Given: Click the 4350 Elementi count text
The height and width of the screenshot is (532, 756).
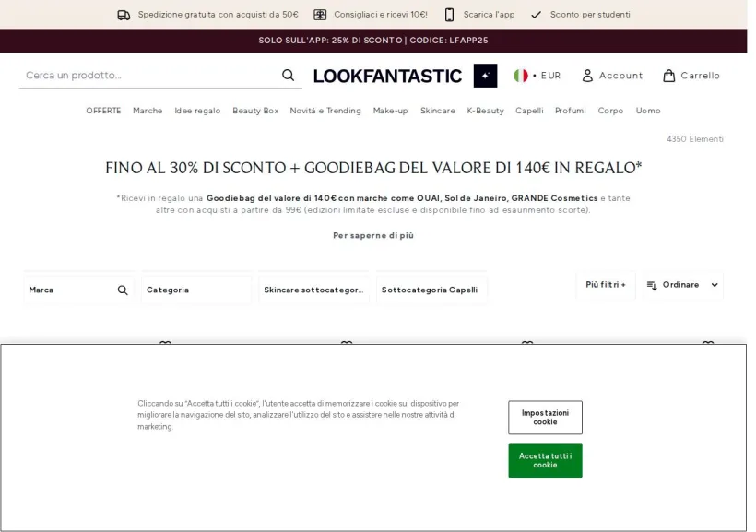Looking at the screenshot, I should tap(695, 139).
